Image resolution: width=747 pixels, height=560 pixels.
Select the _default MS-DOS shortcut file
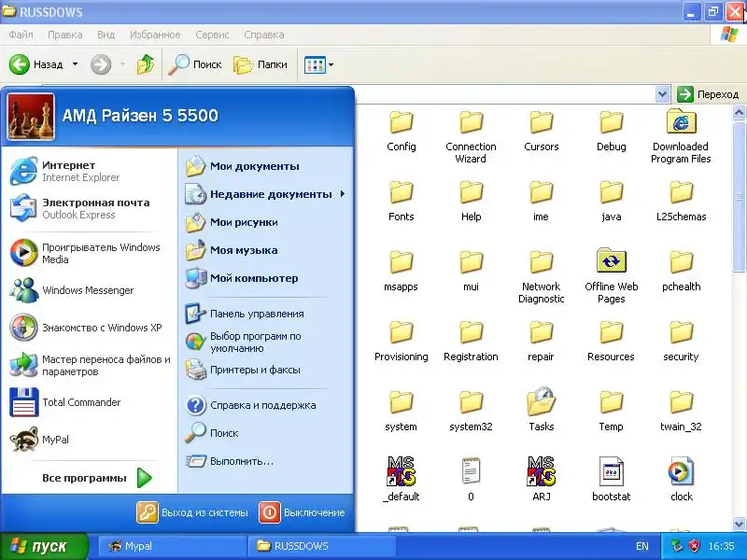pos(402,480)
